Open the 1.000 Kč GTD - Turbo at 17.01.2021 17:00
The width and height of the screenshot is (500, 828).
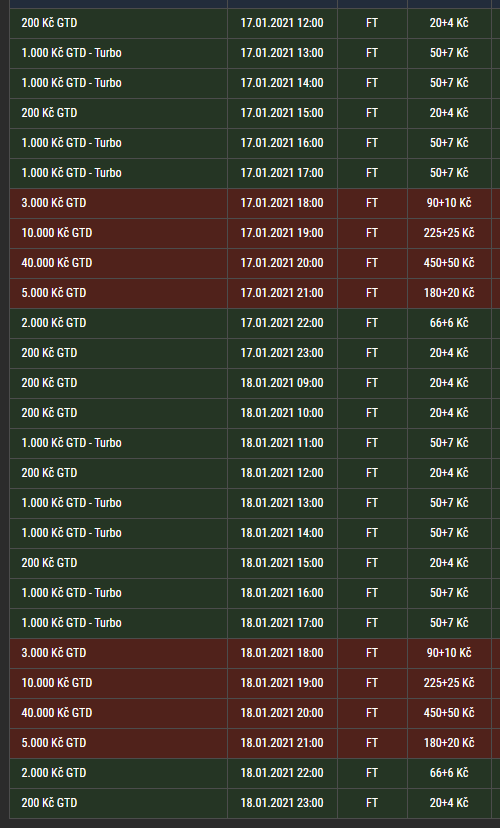point(71,173)
